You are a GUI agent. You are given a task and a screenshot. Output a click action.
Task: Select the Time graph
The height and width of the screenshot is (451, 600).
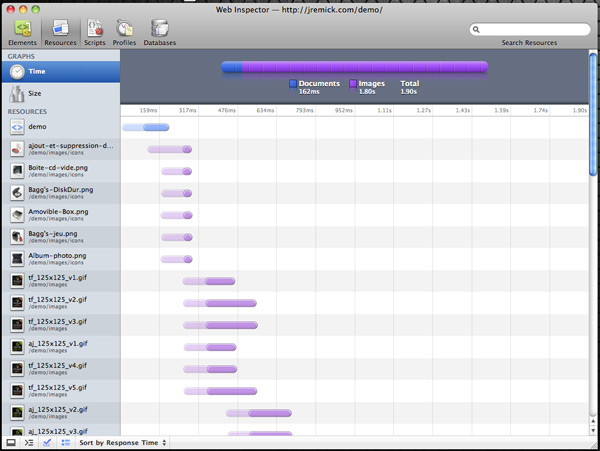click(61, 72)
